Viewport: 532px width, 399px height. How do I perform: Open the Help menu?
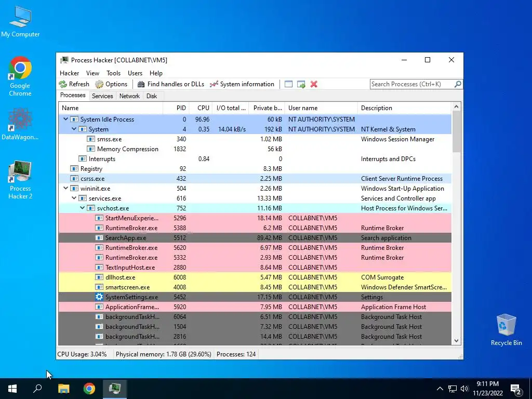[x=156, y=73]
